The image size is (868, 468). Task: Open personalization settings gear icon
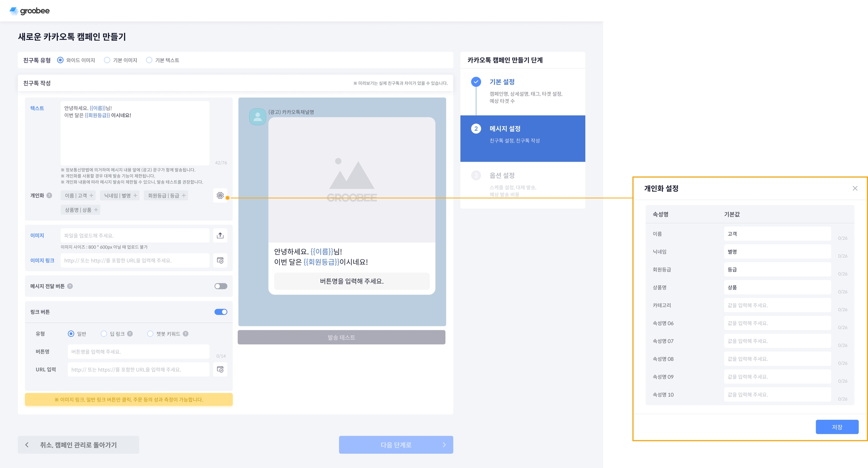click(x=220, y=195)
